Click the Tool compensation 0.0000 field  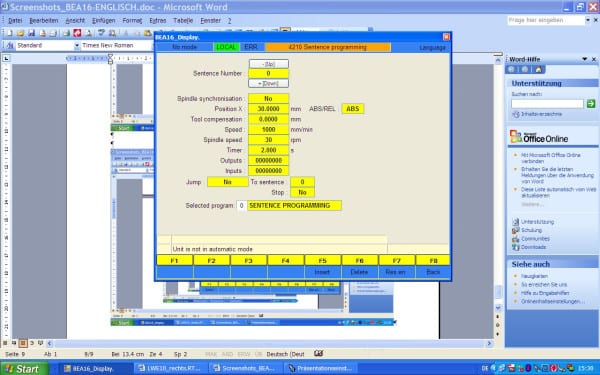coord(269,119)
